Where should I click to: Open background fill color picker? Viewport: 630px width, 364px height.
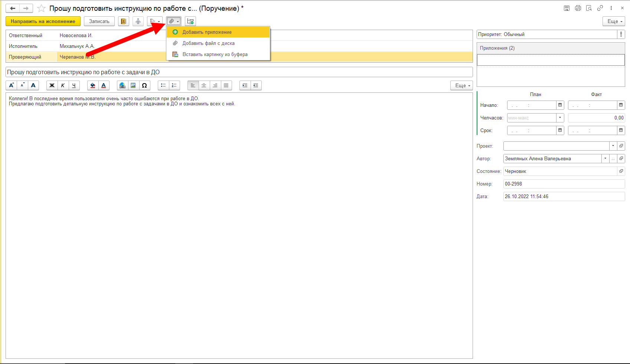coord(93,85)
